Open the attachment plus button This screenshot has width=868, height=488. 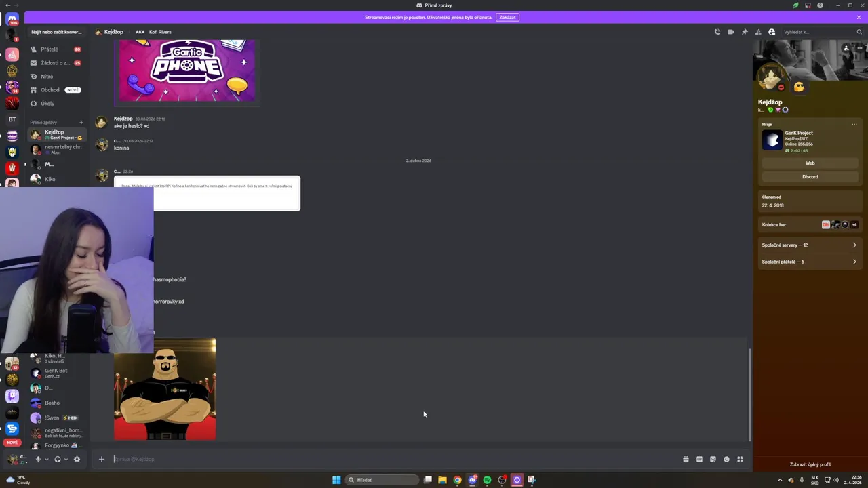[x=101, y=459]
